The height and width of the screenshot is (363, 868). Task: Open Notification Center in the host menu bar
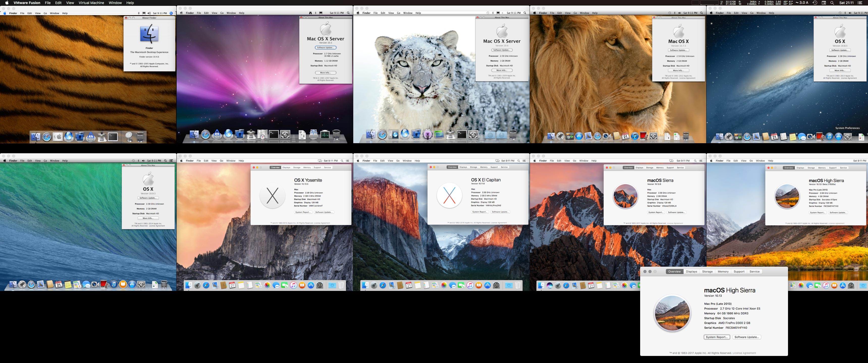click(860, 3)
